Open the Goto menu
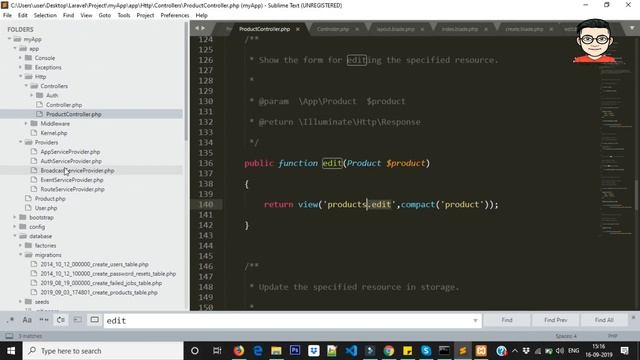Image resolution: width=640 pixels, height=360 pixels. tap(105, 15)
